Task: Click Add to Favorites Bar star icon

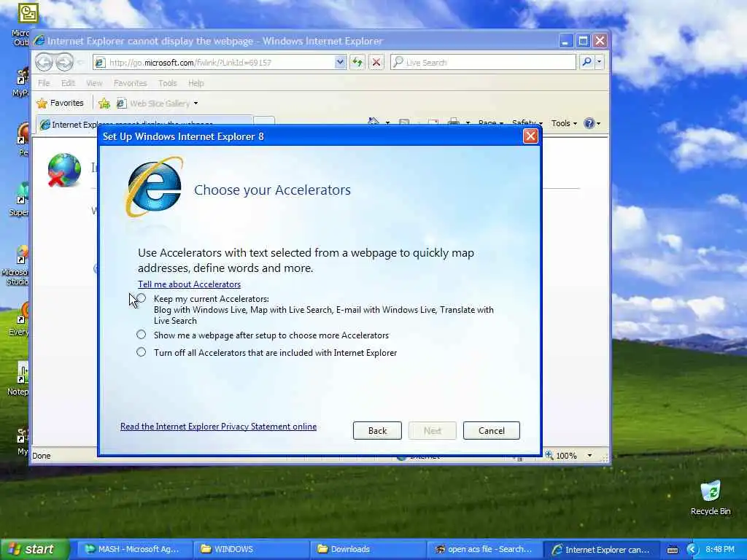Action: click(x=104, y=104)
